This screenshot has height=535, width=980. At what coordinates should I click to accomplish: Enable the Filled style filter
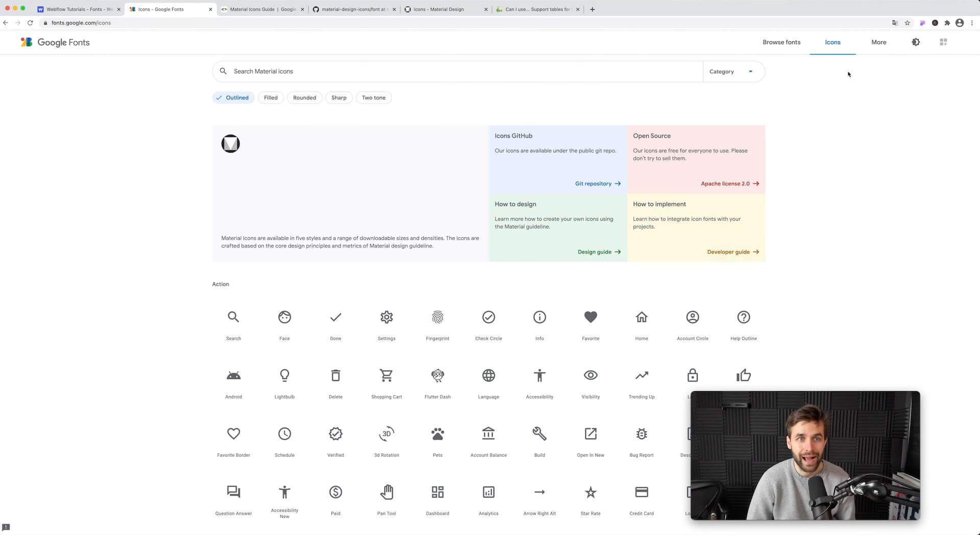click(271, 97)
